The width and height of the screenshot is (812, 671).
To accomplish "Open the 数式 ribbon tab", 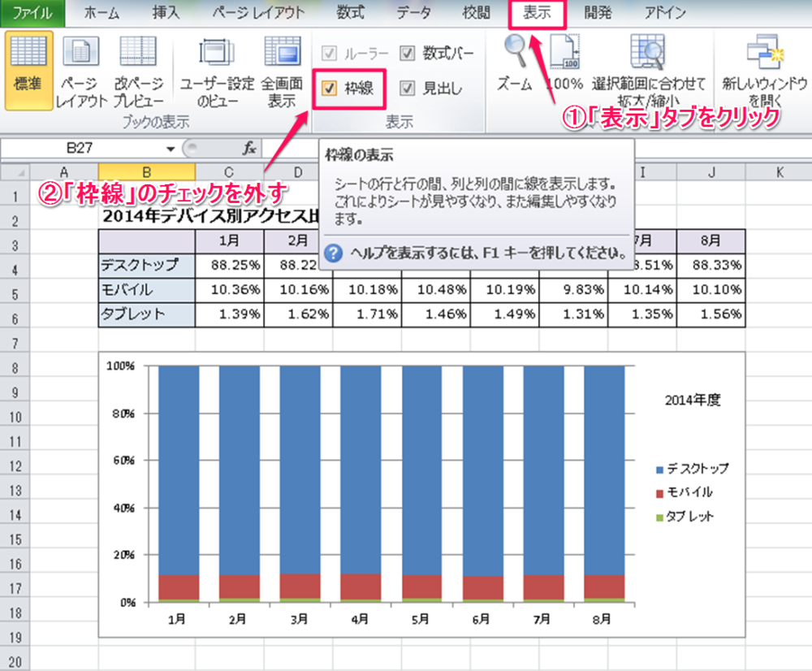I will [351, 13].
